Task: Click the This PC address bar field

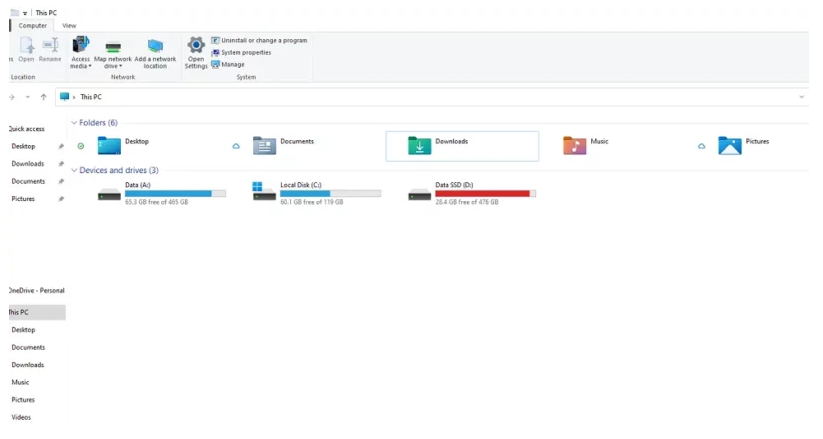Action: tap(400, 97)
